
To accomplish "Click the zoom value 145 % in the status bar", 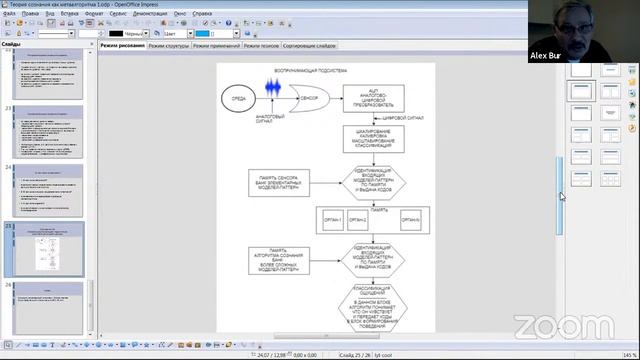I will (629, 355).
